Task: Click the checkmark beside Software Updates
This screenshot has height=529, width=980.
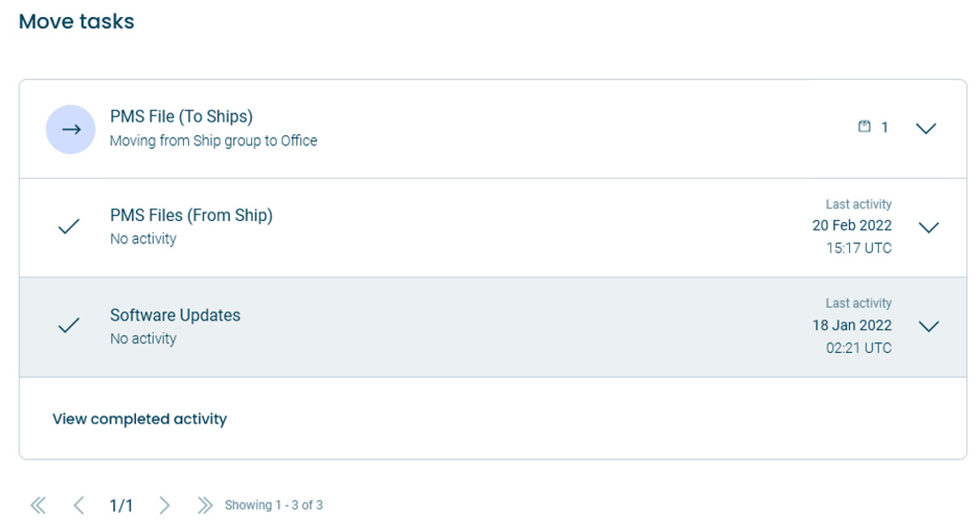Action: click(69, 326)
